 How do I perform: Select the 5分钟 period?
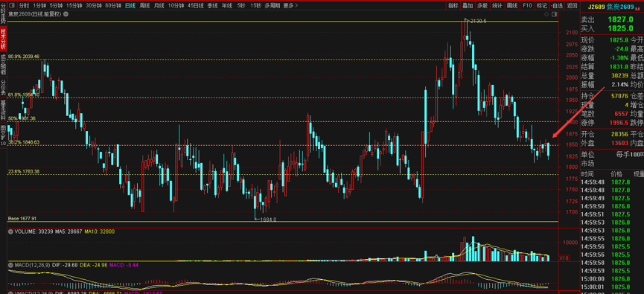(x=57, y=6)
